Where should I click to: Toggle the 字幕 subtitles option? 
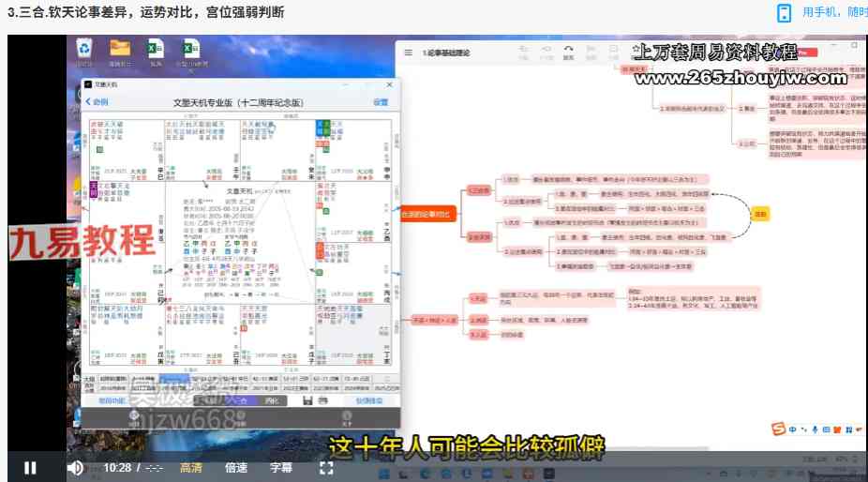281,467
